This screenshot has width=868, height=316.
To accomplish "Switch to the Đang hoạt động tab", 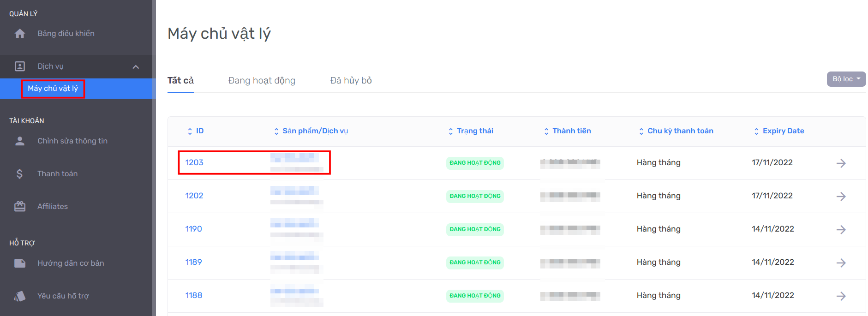I will [x=262, y=81].
